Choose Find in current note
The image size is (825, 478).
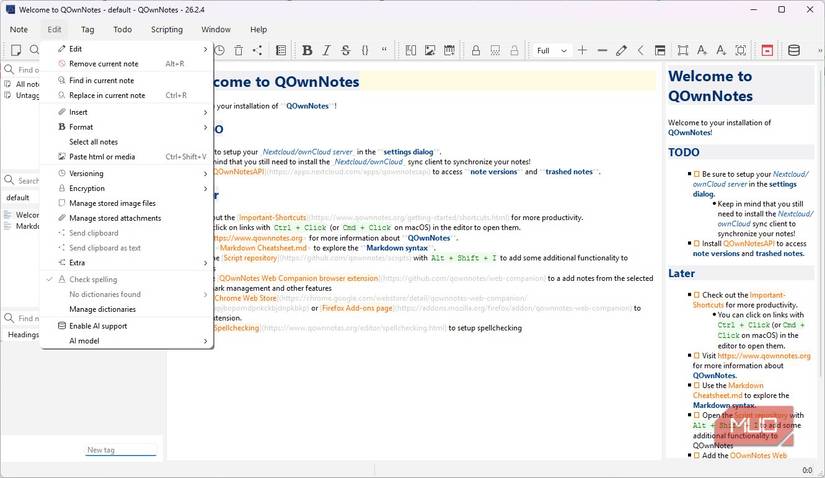(126, 81)
